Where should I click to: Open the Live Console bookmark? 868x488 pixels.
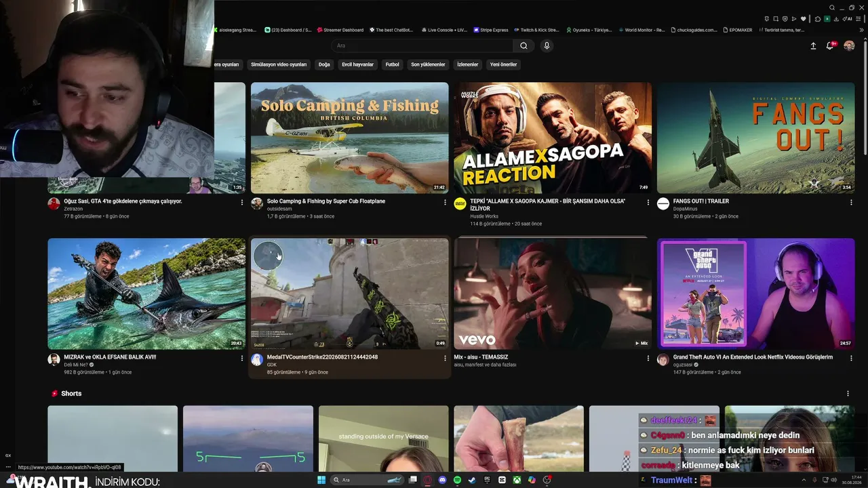(444, 30)
